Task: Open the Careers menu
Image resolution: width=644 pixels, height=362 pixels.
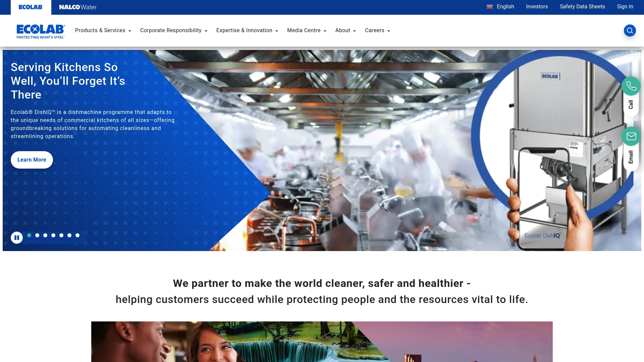Action: tap(377, 31)
